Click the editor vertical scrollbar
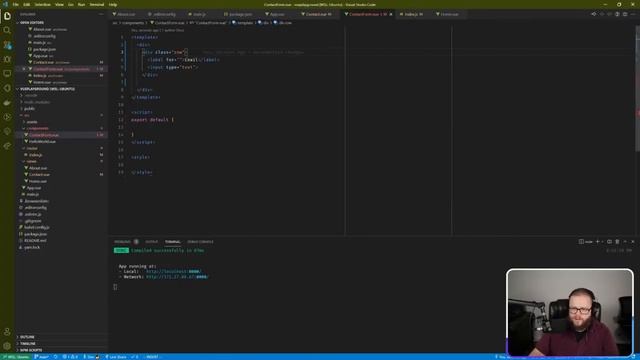640x360 pixels. pos(637,89)
